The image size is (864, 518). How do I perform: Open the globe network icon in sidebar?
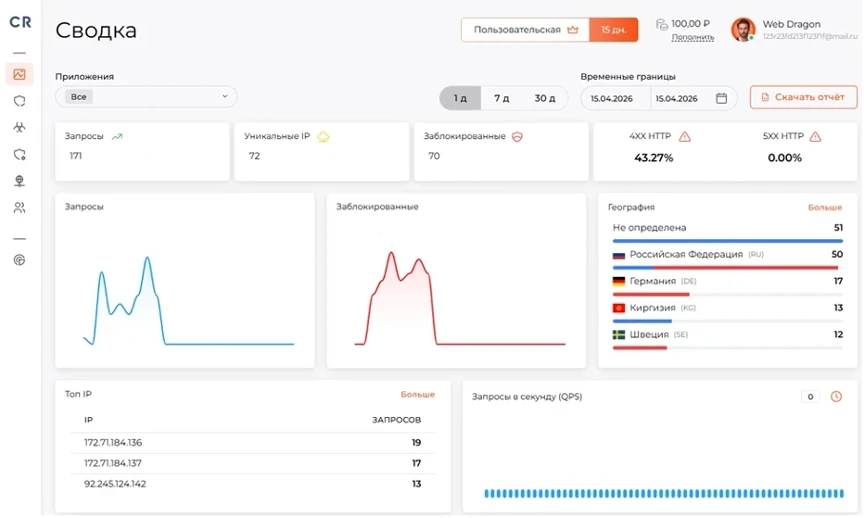coord(19,181)
